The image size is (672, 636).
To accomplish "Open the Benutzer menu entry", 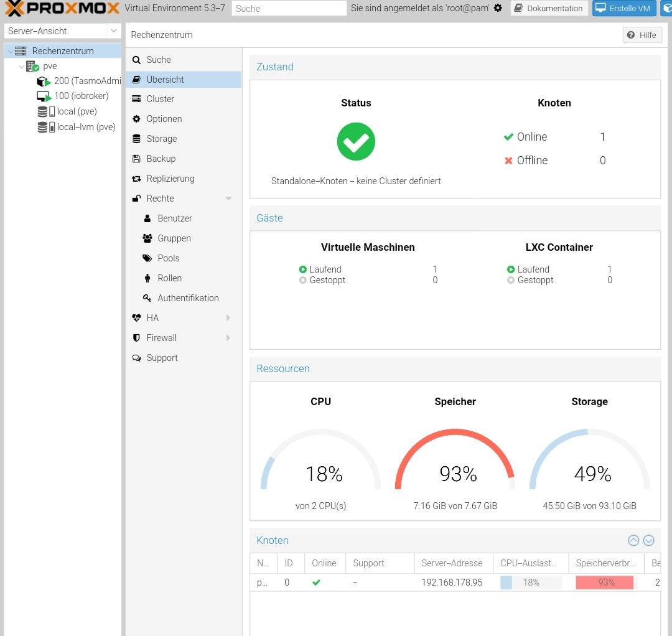I will (184, 218).
